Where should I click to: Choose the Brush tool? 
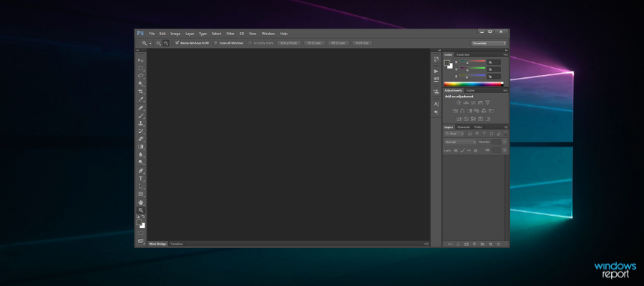[141, 115]
